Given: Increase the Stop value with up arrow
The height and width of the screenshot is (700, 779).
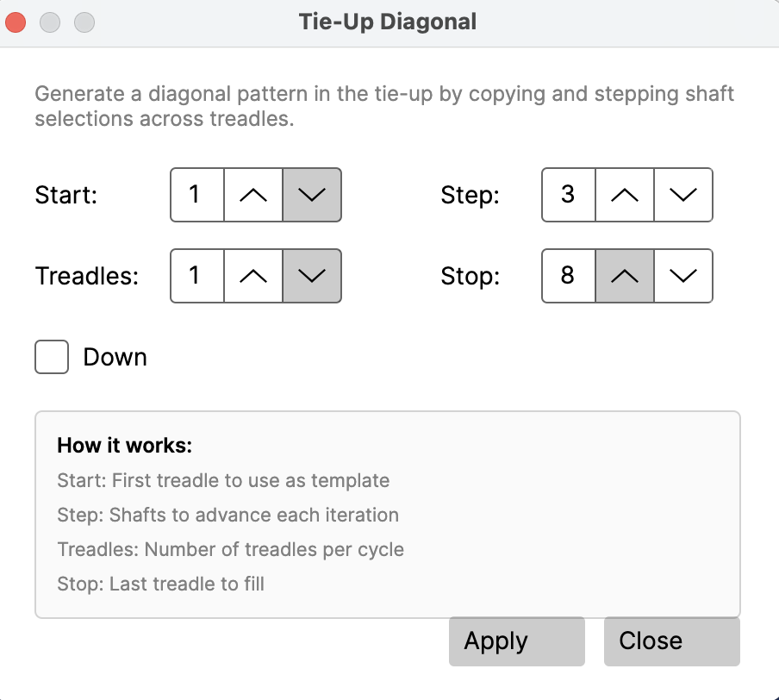Looking at the screenshot, I should (x=625, y=276).
